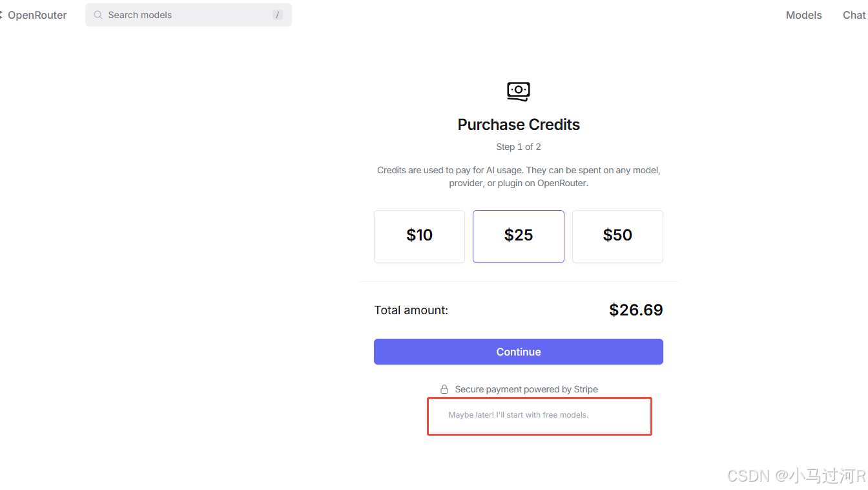Image resolution: width=868 pixels, height=490 pixels.
Task: Click the slash shortcut badge in search
Action: tap(278, 15)
